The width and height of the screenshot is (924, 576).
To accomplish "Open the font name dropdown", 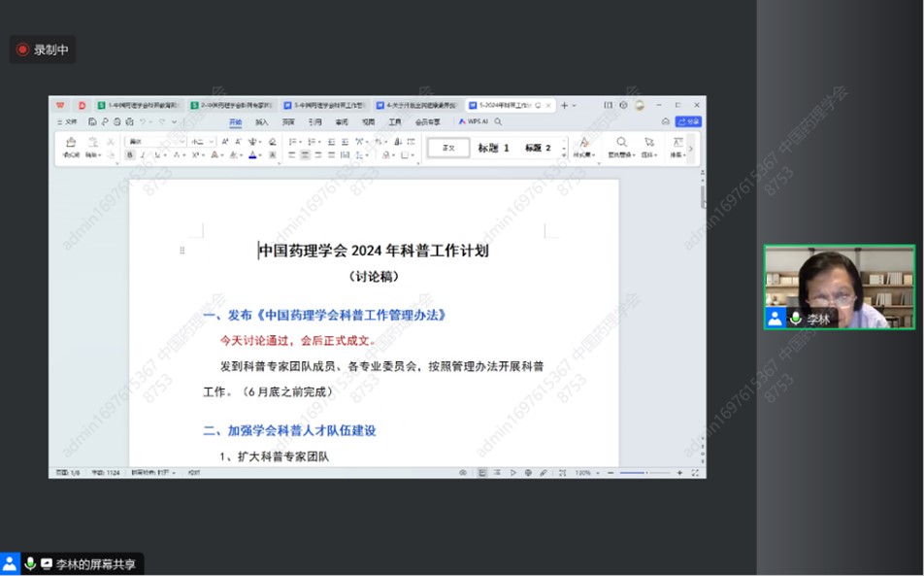I will point(155,142).
